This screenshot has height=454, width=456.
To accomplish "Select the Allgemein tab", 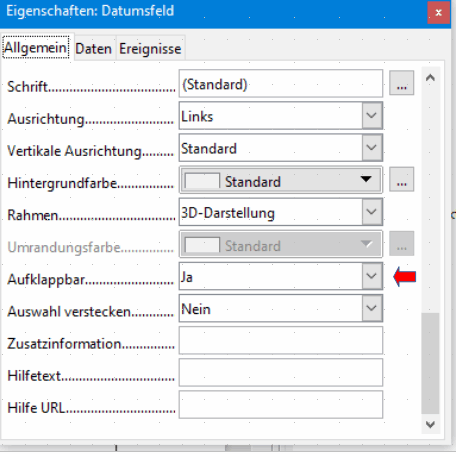I will [x=36, y=48].
